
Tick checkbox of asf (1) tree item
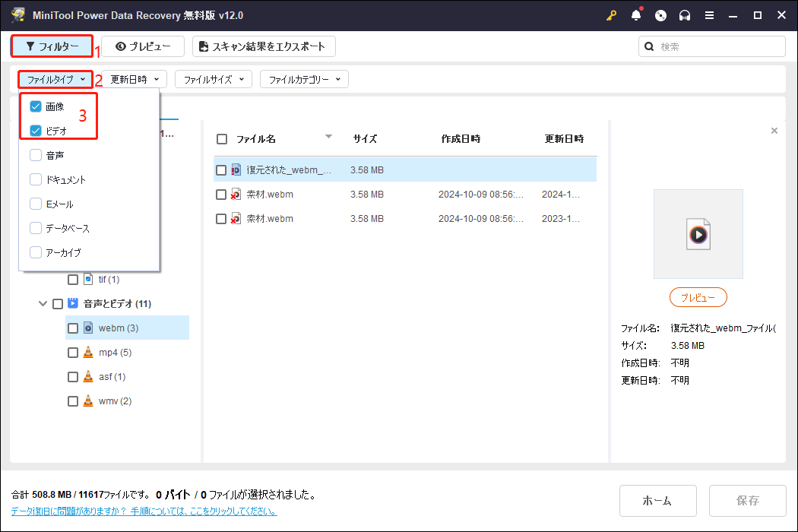(73, 377)
